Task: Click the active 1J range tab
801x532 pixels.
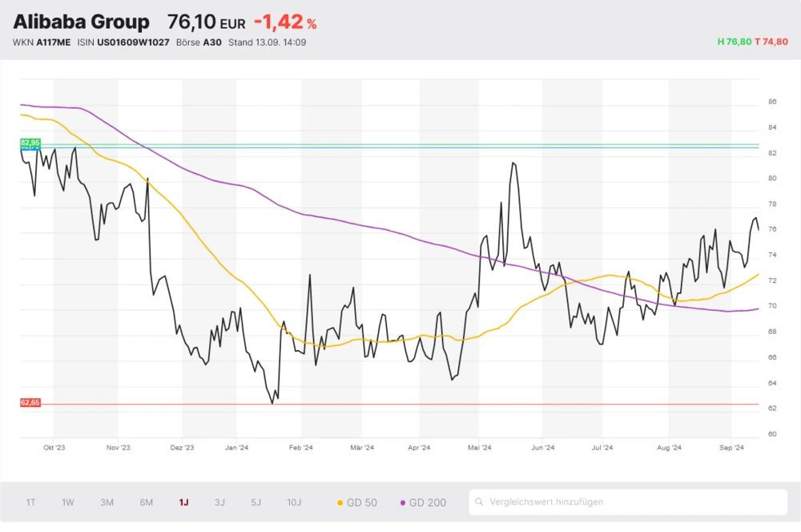Action: (x=183, y=502)
